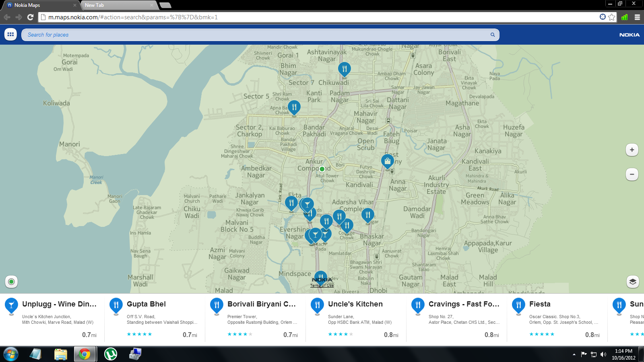This screenshot has height=362, width=644.
Task: Open the Terms of Use link
Action: 322,286
